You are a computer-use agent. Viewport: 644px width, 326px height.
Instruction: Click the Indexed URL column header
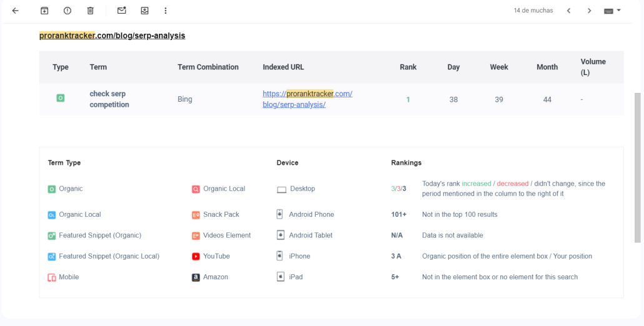click(283, 67)
